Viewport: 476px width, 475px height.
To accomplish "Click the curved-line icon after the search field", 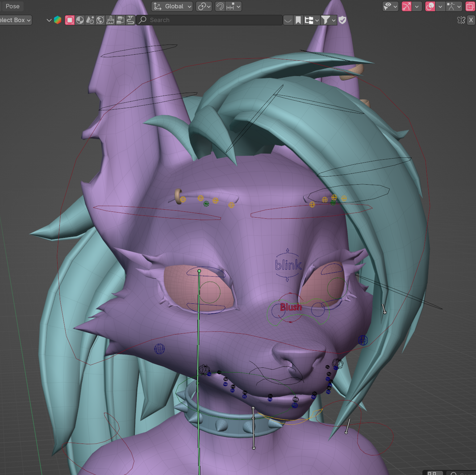I will tap(288, 20).
